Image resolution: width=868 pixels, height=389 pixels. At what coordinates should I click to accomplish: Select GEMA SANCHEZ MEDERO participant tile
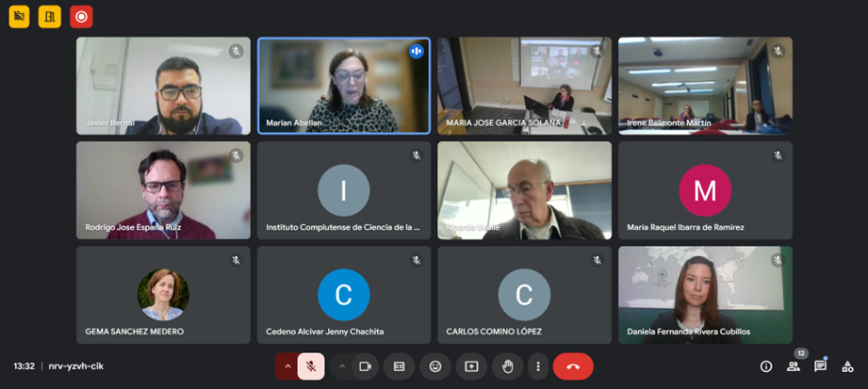click(x=163, y=295)
